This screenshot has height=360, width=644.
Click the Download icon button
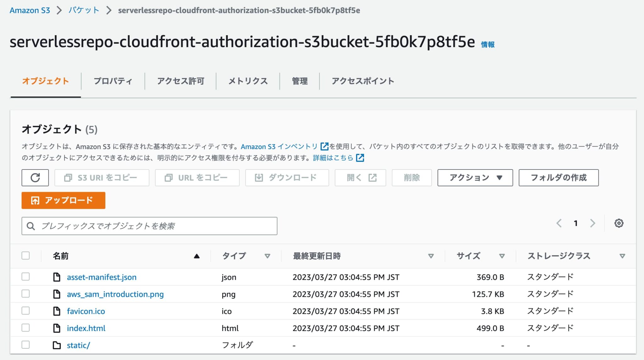click(x=259, y=177)
